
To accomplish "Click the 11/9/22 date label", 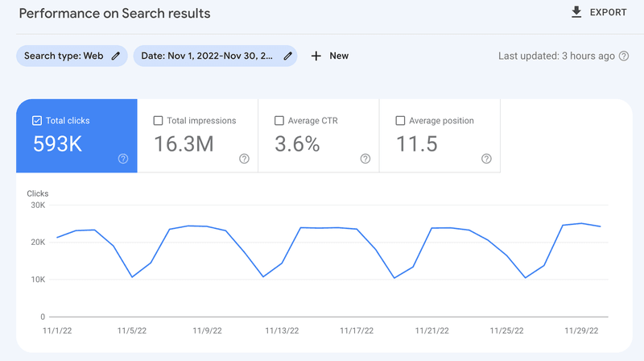I will tap(207, 330).
